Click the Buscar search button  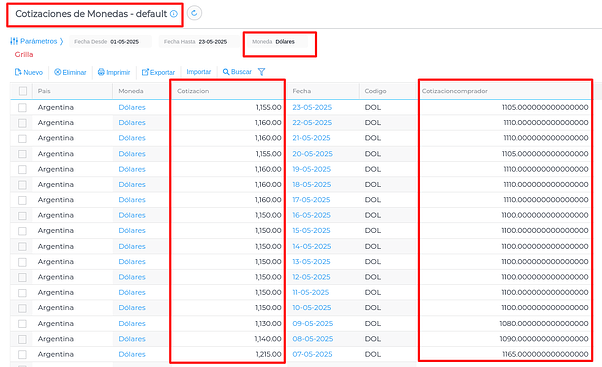pyautogui.click(x=237, y=72)
